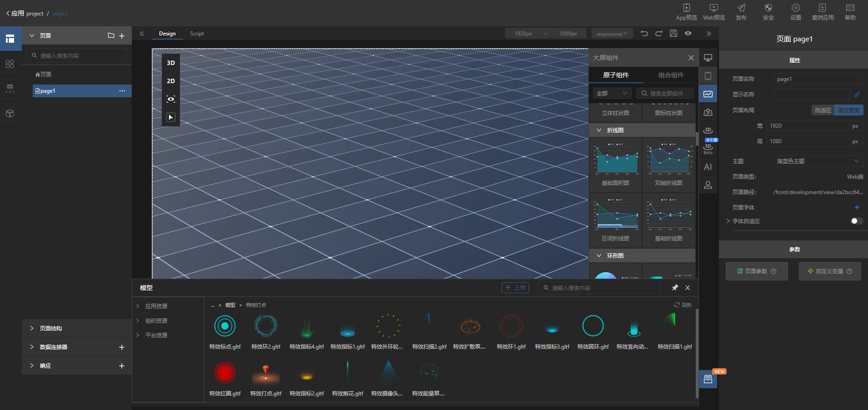This screenshot has height=410, width=868.
Task: Select the desktop monitor components icon
Action: click(x=708, y=58)
